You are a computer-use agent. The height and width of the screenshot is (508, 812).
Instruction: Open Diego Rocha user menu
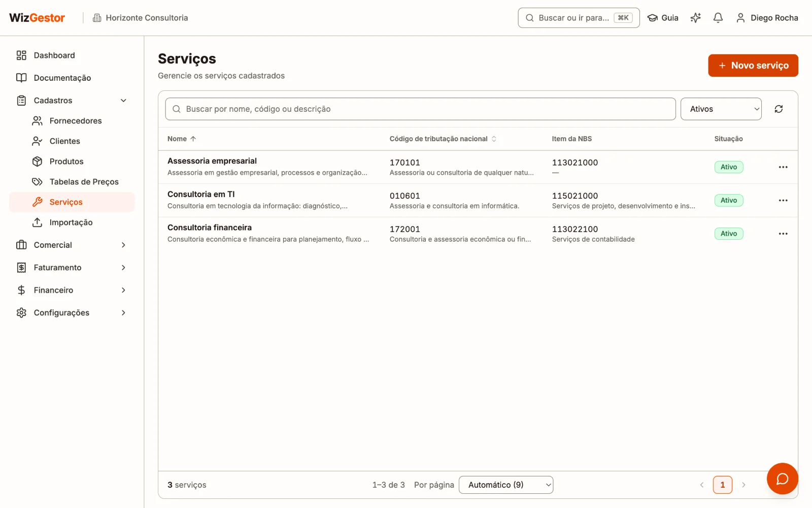coord(767,18)
